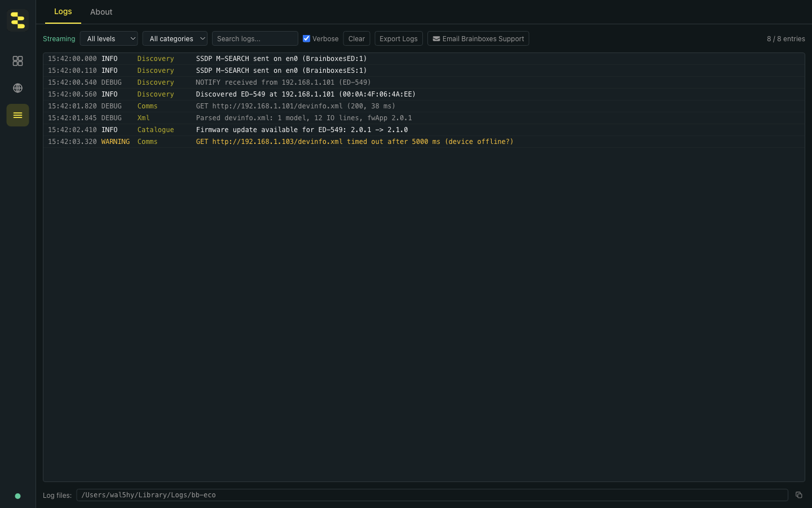Click the Xml category label
This screenshot has width=812, height=508.
pos(143,118)
